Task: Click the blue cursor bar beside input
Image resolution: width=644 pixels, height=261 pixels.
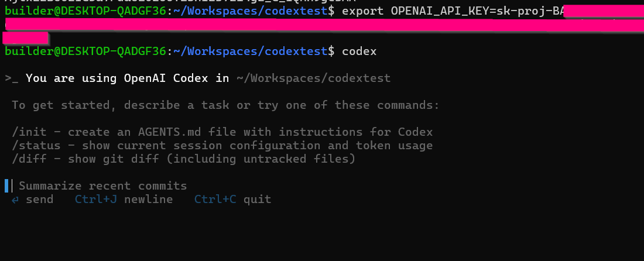Action: tap(6, 186)
